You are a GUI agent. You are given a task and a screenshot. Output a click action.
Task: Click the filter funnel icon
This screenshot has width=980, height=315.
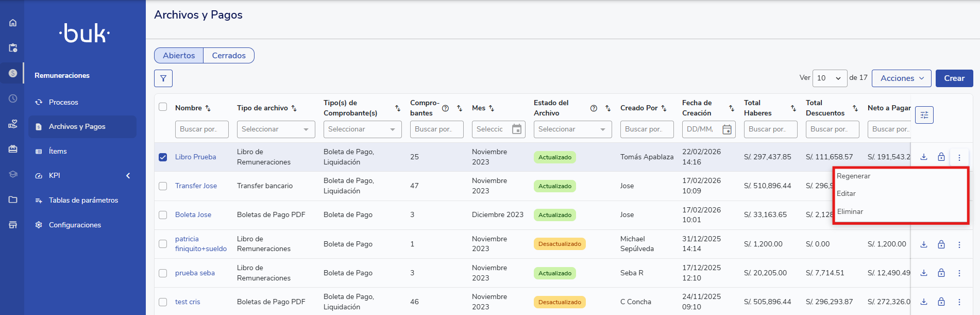[x=163, y=78]
